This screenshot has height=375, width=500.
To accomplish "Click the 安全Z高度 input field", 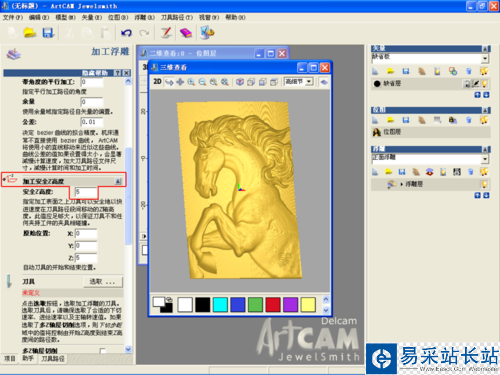I will 86,192.
